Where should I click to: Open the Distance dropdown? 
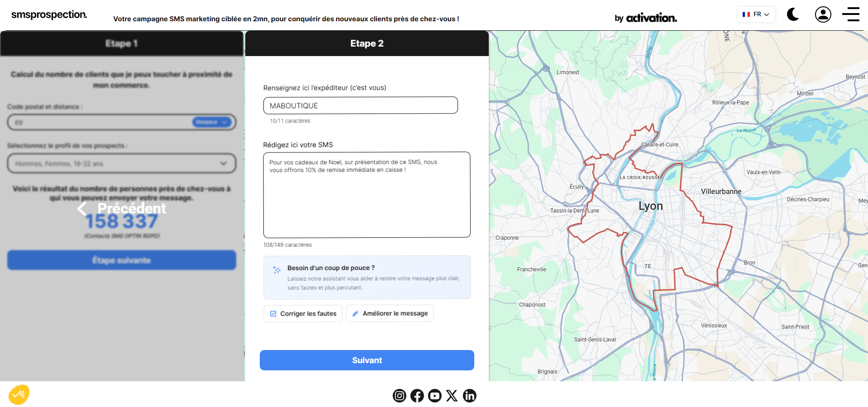pos(211,122)
